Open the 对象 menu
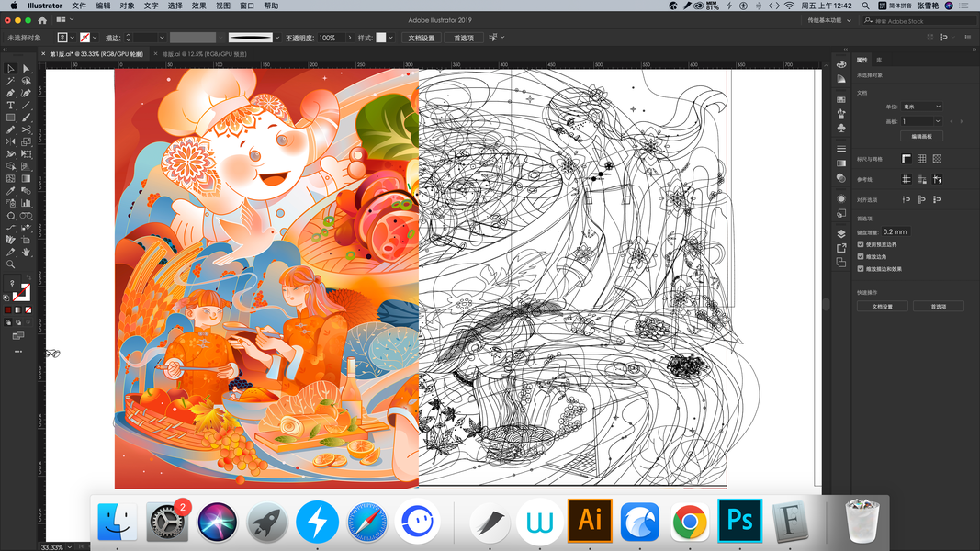Screen dimensions: 980x551 click(127, 6)
